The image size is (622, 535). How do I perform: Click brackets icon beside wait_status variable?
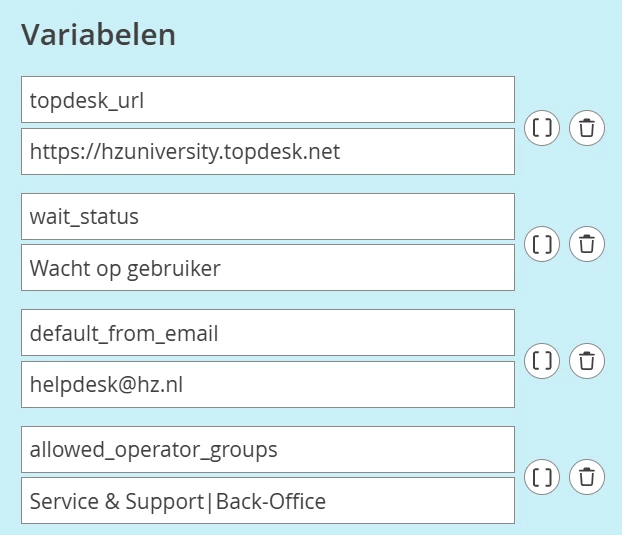click(x=541, y=244)
